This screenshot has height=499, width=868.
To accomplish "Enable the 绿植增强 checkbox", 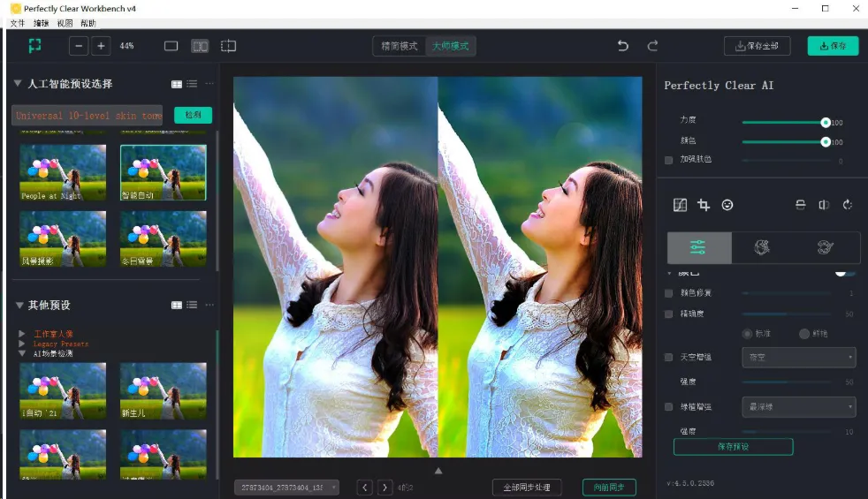I will (669, 407).
